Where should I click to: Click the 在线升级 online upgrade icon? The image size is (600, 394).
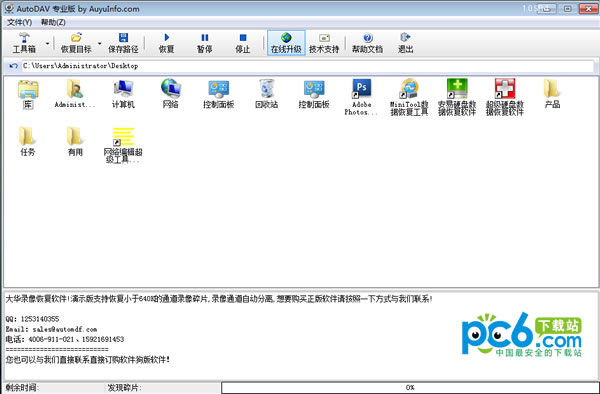click(x=286, y=43)
